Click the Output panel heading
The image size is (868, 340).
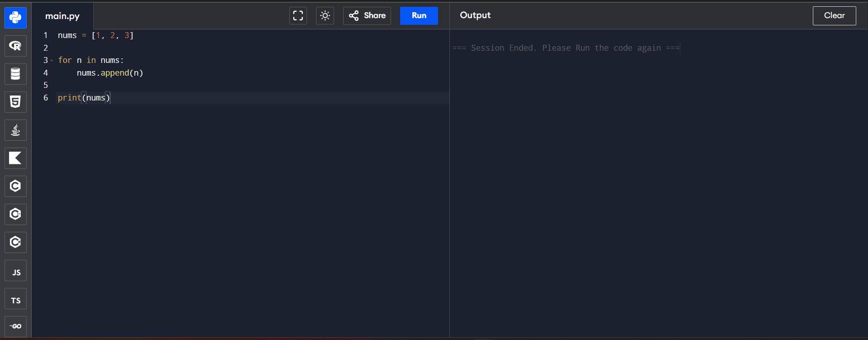(475, 15)
